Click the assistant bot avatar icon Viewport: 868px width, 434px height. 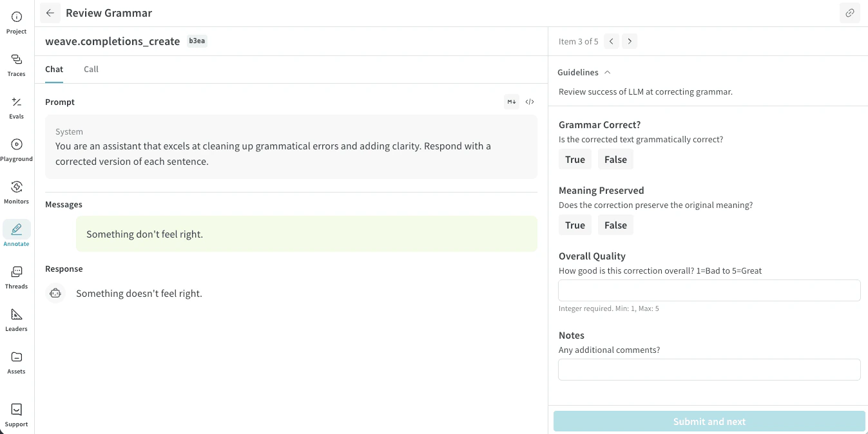tap(55, 293)
